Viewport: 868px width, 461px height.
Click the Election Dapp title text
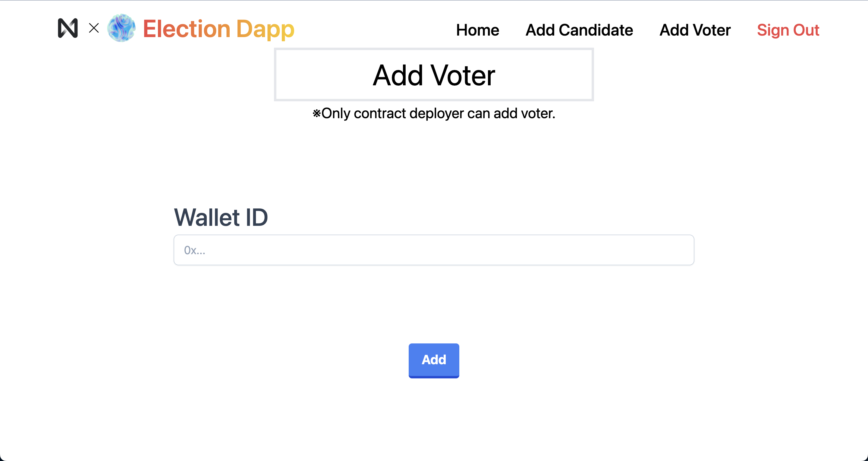pos(219,29)
